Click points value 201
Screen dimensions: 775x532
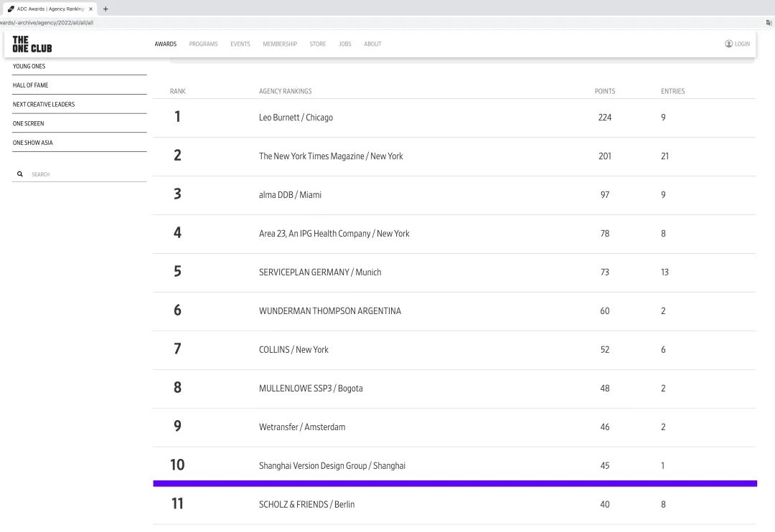point(604,156)
